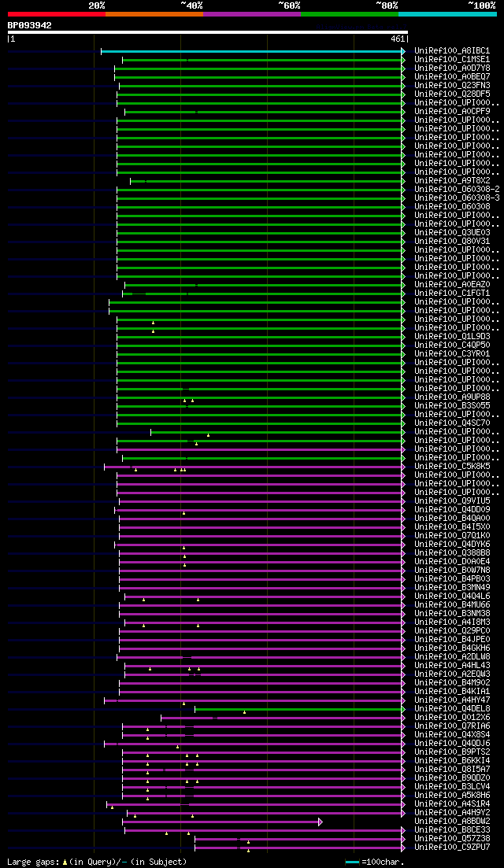This screenshot has height=868, width=504.
Task: Pick the UniRef100_B4QA00 hit
Action: click(x=452, y=519)
